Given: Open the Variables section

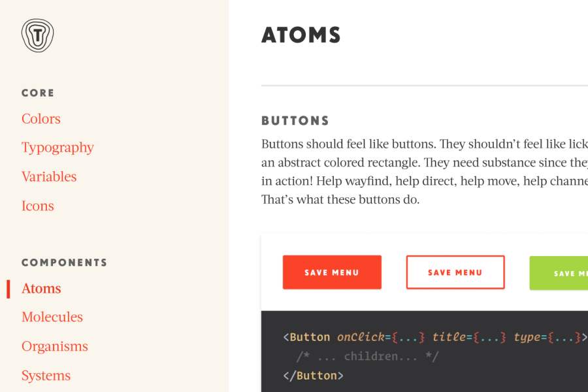Looking at the screenshot, I should tap(49, 176).
